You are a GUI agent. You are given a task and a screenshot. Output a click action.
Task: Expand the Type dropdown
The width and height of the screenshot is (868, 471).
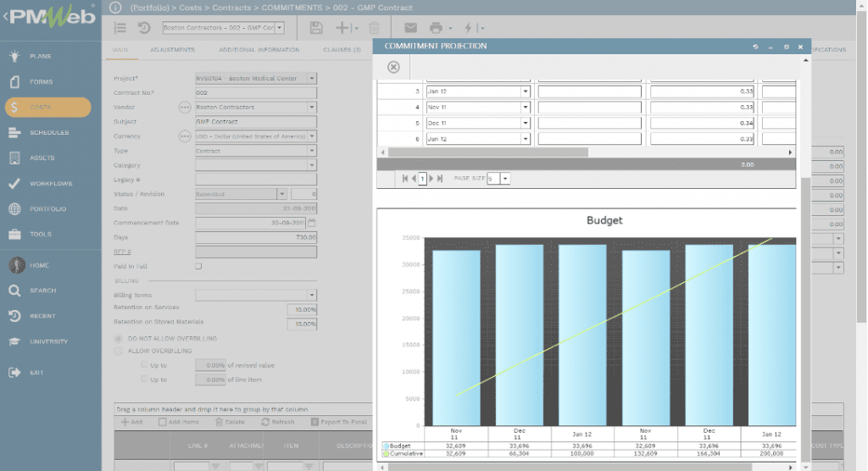point(312,151)
